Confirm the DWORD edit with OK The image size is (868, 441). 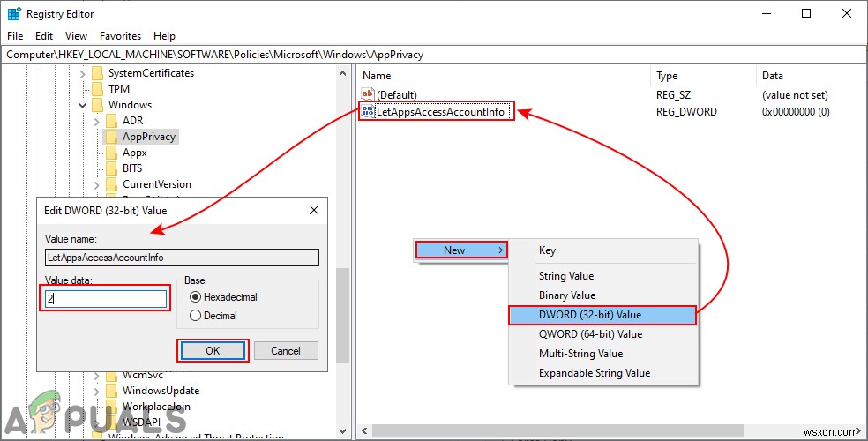point(213,351)
